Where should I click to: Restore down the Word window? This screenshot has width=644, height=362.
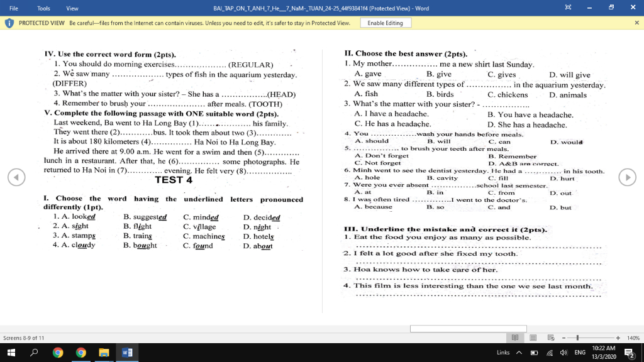pos(611,8)
